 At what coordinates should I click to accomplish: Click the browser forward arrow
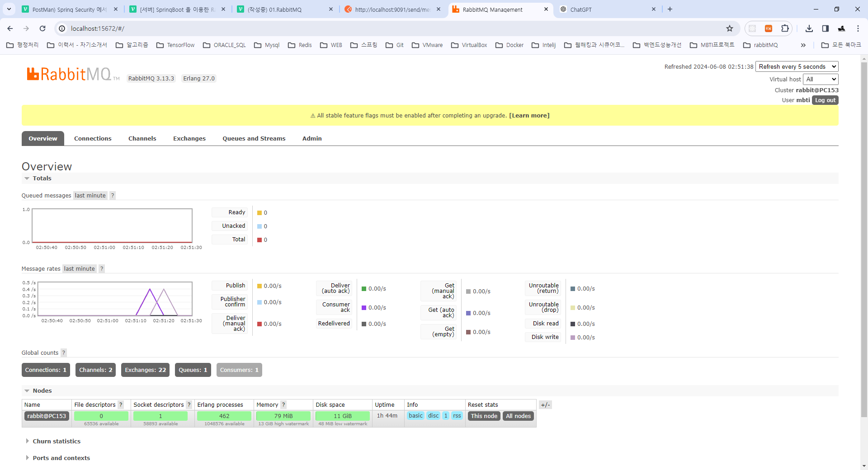click(x=26, y=28)
